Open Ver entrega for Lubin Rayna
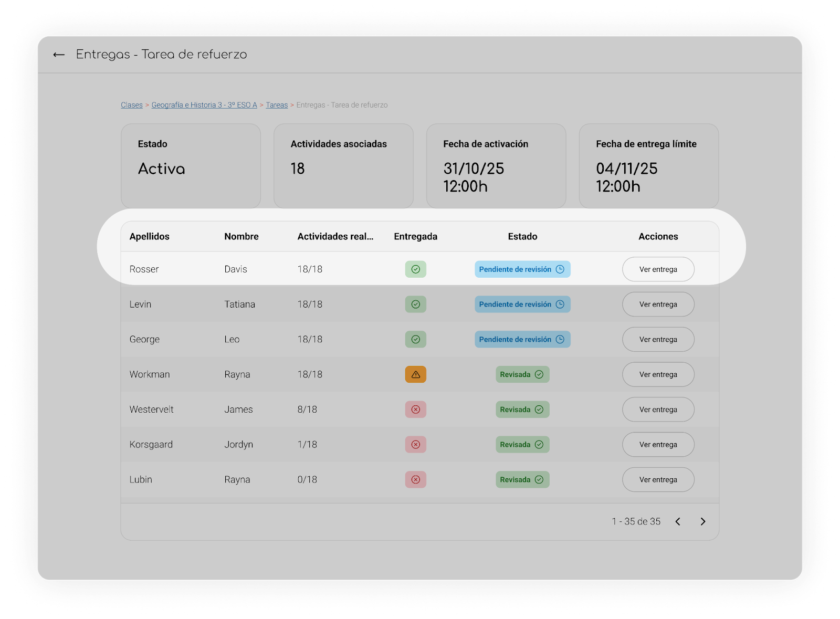This screenshot has height=619, width=840. coord(658,479)
